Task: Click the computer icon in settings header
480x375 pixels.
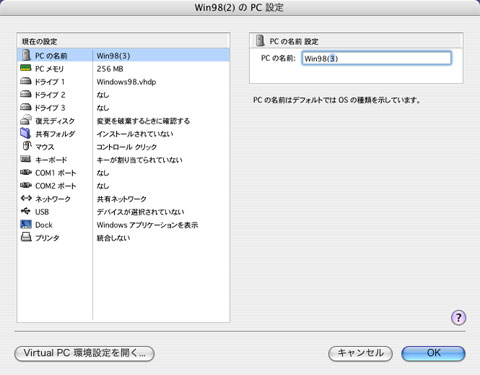Action: [260, 41]
